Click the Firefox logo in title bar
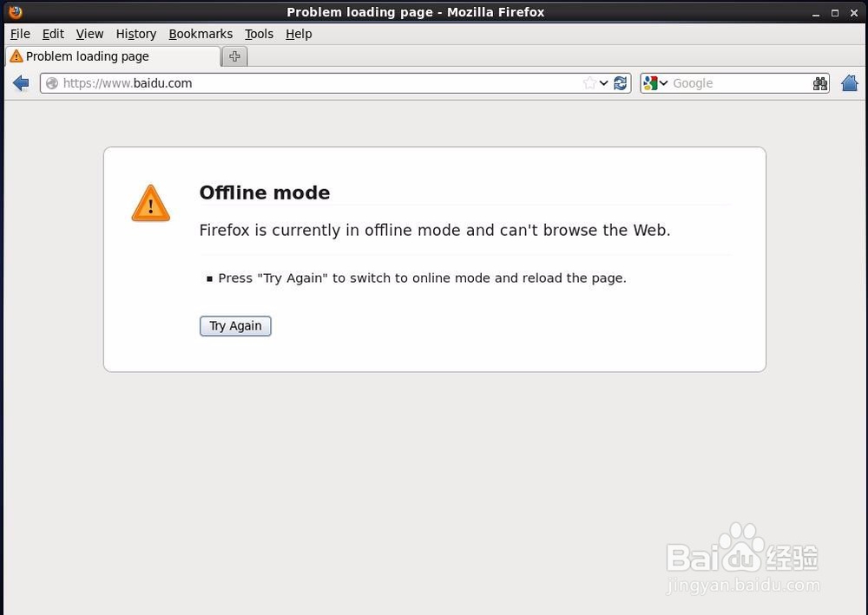This screenshot has height=615, width=868. (x=16, y=11)
